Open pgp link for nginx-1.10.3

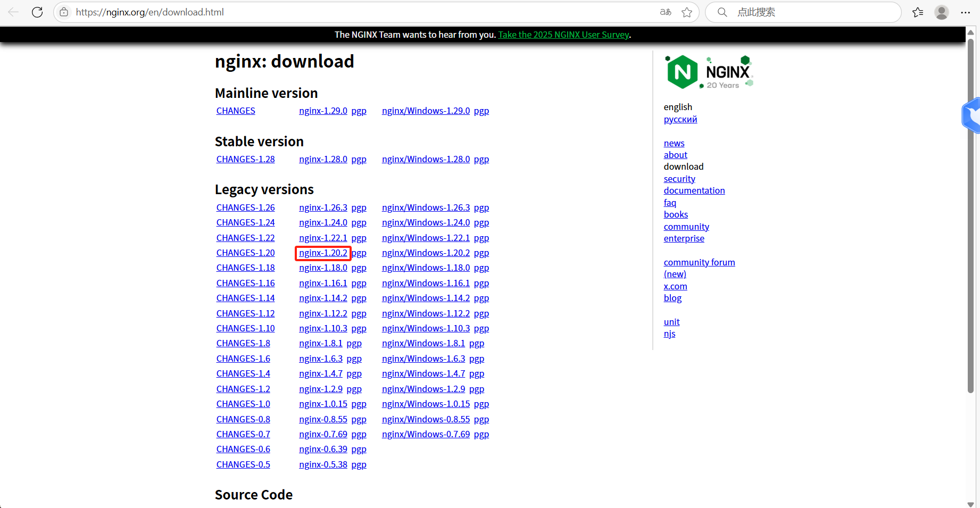pos(359,329)
